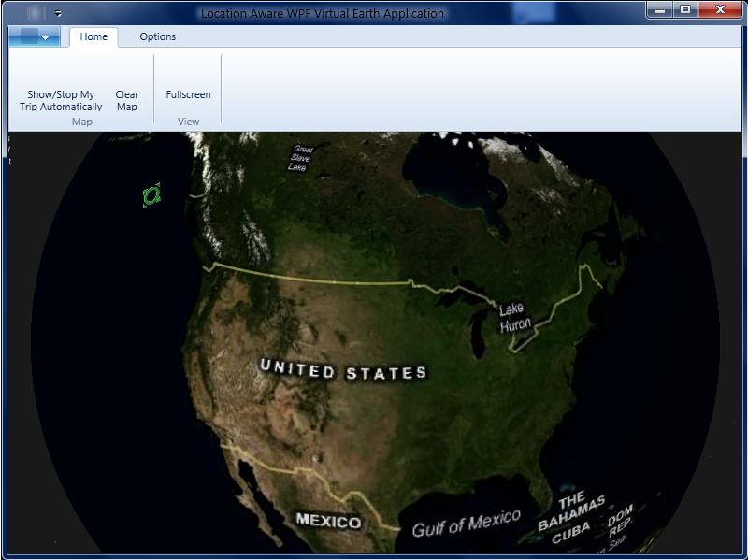748x560 pixels.
Task: Click the Great Slave Lake label
Action: point(300,158)
